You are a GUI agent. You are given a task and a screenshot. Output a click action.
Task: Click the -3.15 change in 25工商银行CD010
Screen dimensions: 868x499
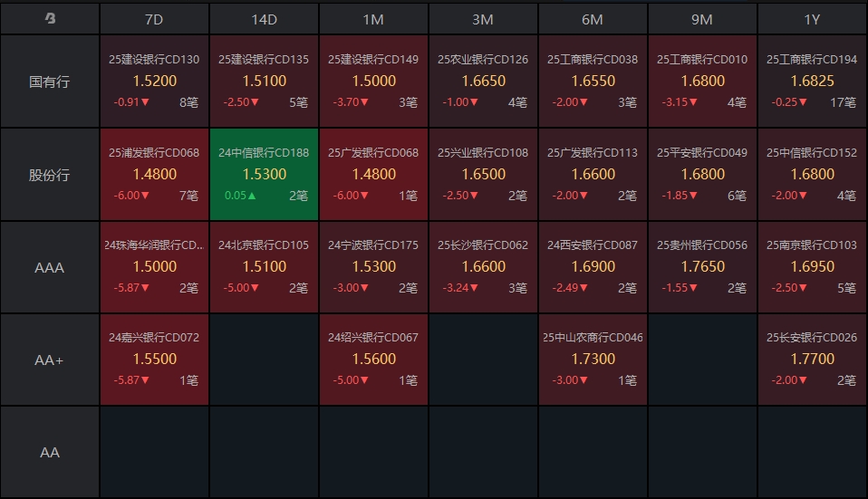click(x=680, y=102)
